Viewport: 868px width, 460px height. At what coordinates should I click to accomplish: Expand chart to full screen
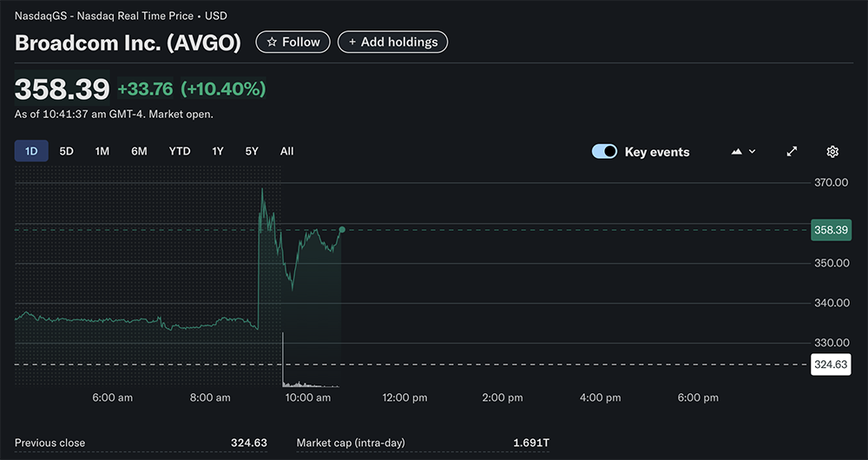click(x=792, y=152)
